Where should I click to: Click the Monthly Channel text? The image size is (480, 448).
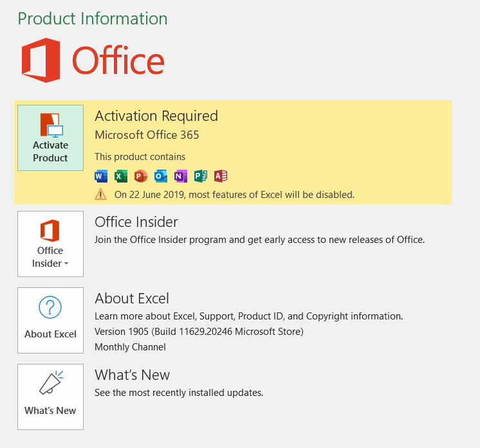point(130,347)
